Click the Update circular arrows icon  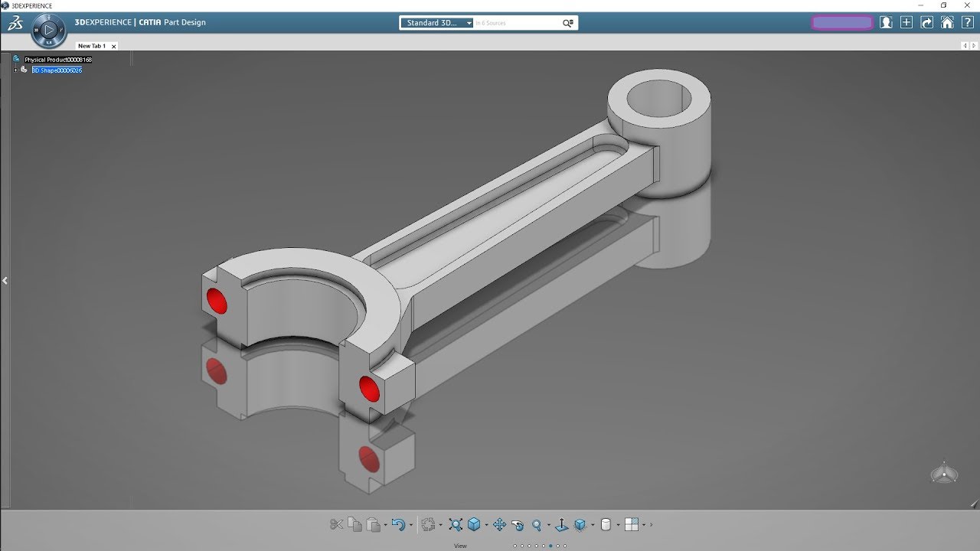tap(428, 524)
